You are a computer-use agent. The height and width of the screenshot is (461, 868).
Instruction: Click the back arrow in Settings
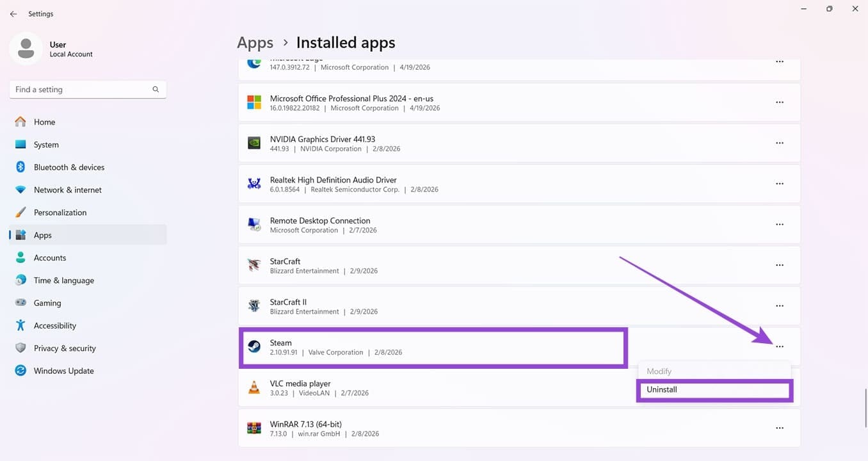[13, 13]
